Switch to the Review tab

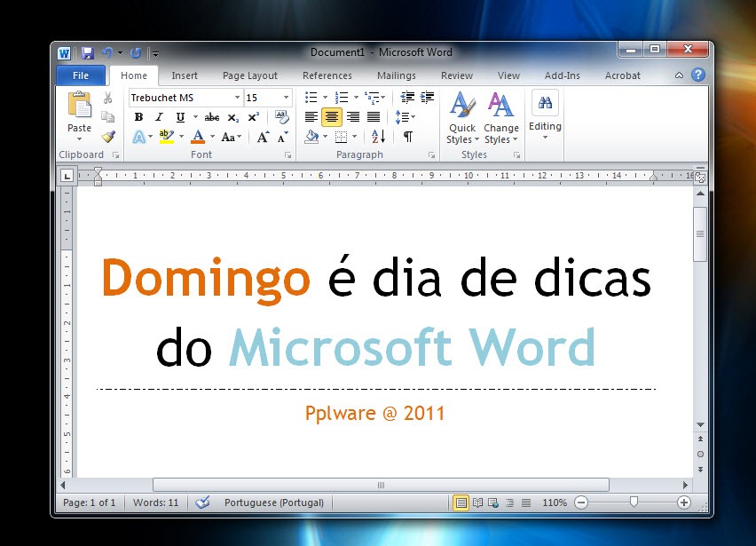[457, 75]
